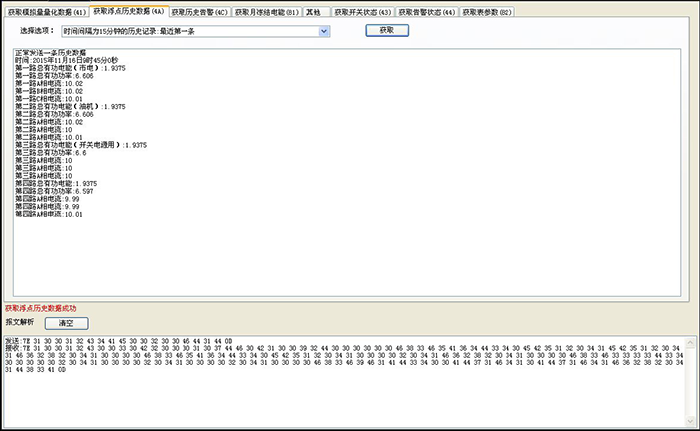Click the 发送 hex message line
The image size is (700, 431).
click(119, 341)
